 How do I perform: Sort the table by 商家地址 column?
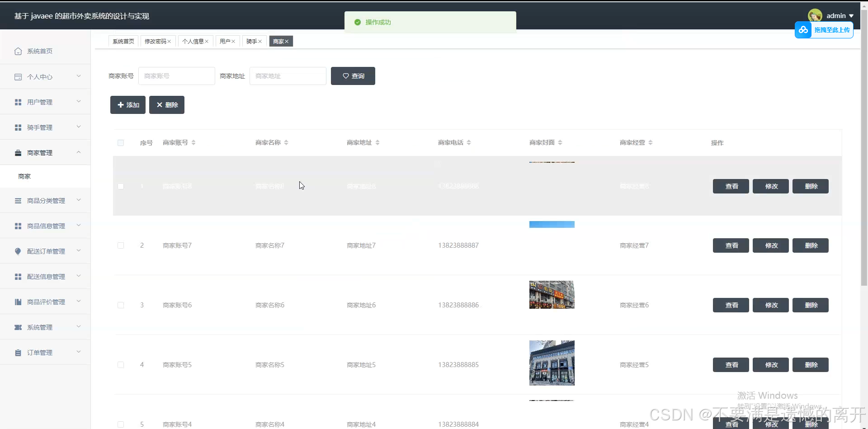pos(377,142)
